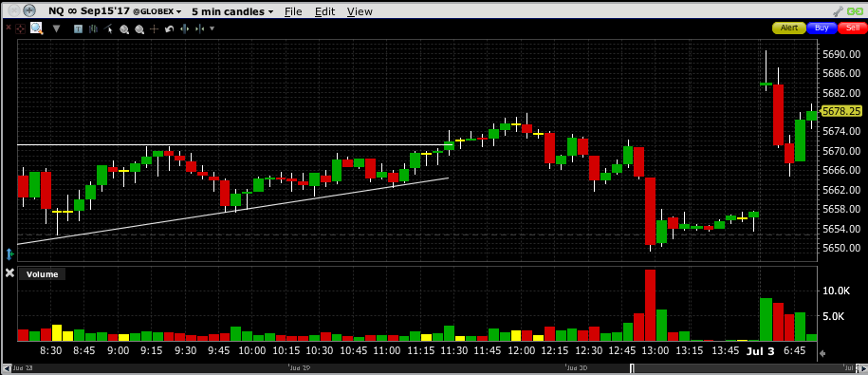Viewport: 868px width, 375px height.
Task: Click the ascending trendline
Action: click(232, 211)
